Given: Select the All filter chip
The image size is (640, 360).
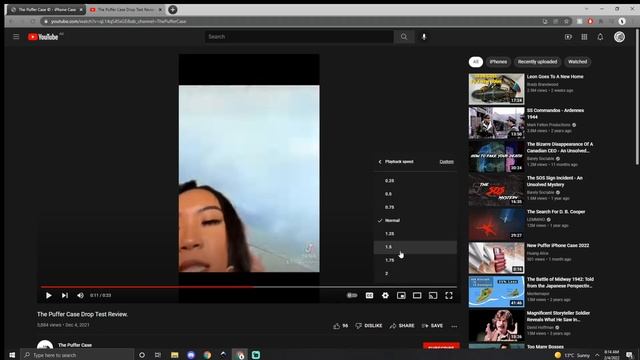Looking at the screenshot, I should tap(476, 62).
